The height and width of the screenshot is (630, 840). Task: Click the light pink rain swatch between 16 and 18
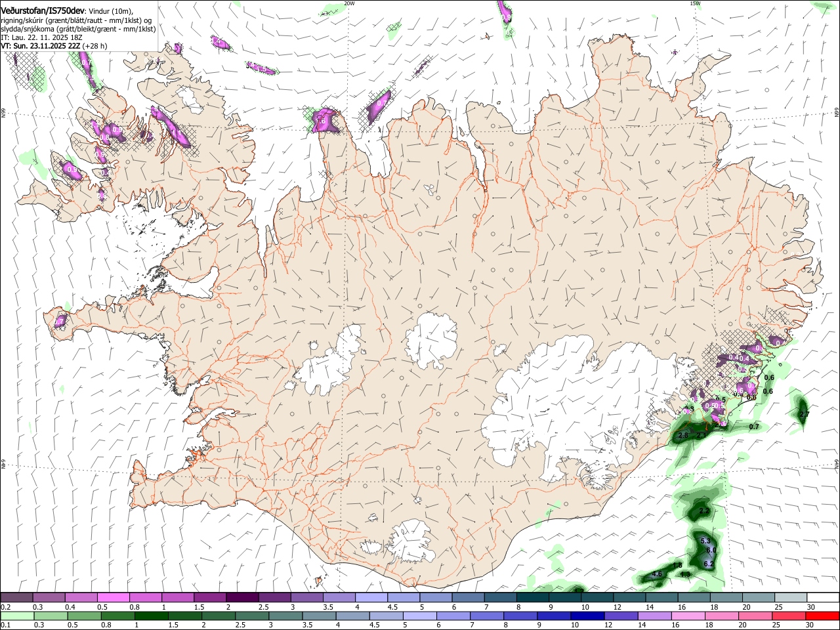[x=686, y=616]
